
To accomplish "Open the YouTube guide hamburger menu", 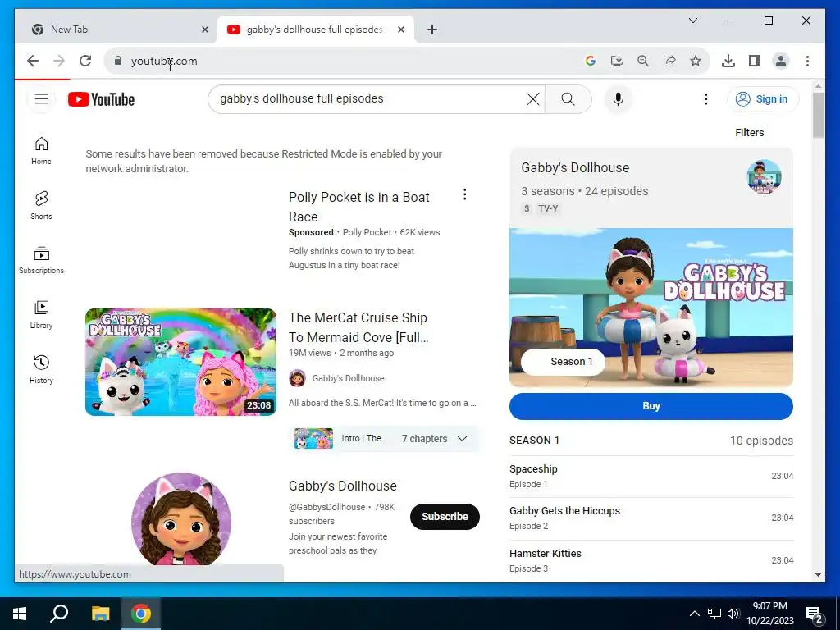I will point(41,99).
